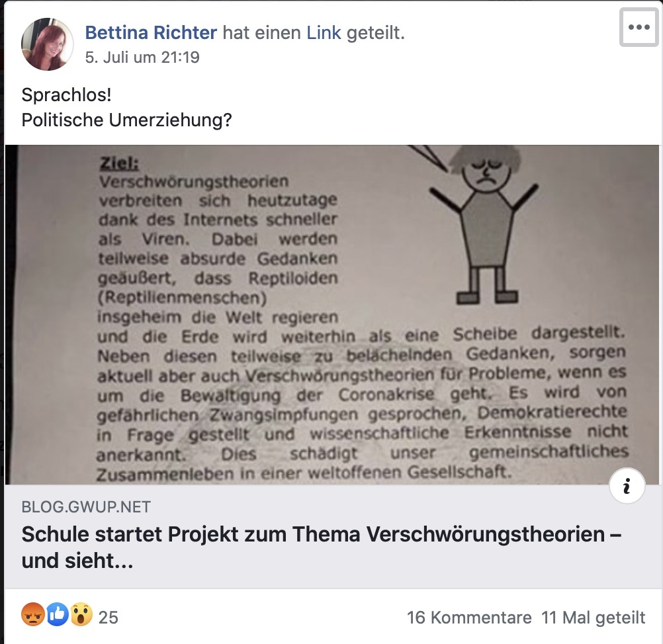The image size is (663, 644).
Task: Open the post timestamp 5. Juli um 21:19
Action: (142, 57)
